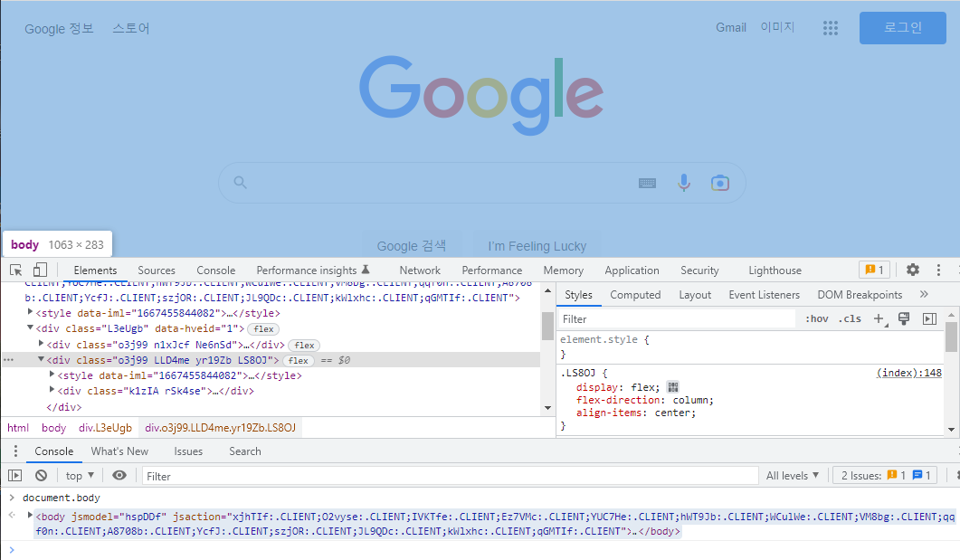This screenshot has height=560, width=960.
Task: Click the Gmail link
Action: [731, 27]
